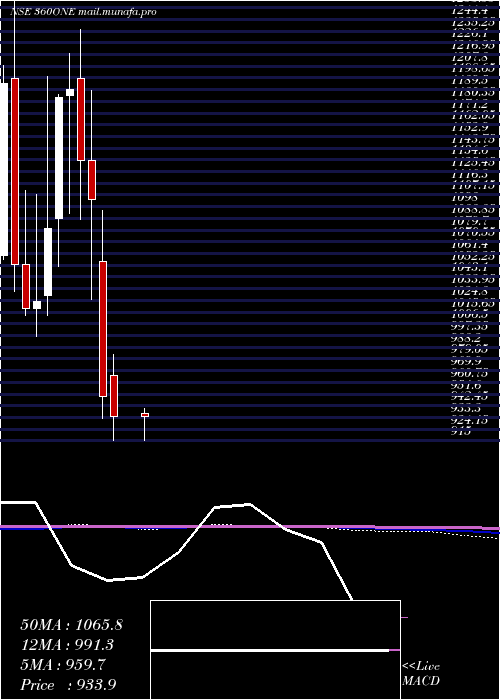Screen dimensions: 500x700
Task: Select the 12MA : 991.3 readout
Action: 67,645
